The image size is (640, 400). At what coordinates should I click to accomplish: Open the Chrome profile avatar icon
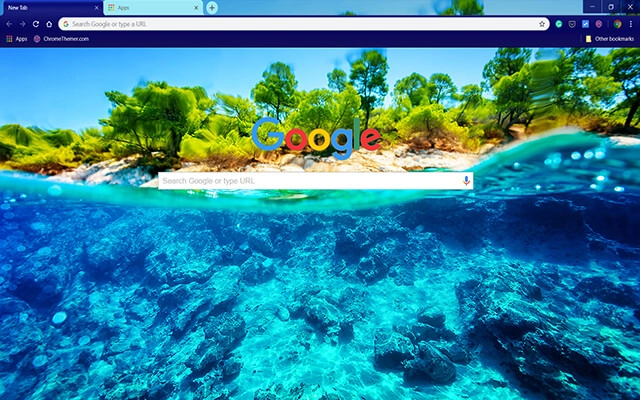pos(618,24)
